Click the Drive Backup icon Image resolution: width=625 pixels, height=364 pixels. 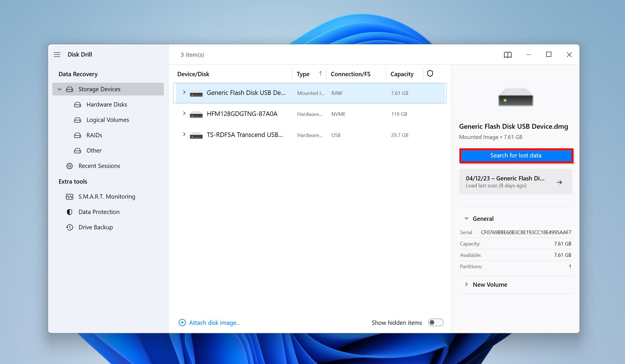69,227
